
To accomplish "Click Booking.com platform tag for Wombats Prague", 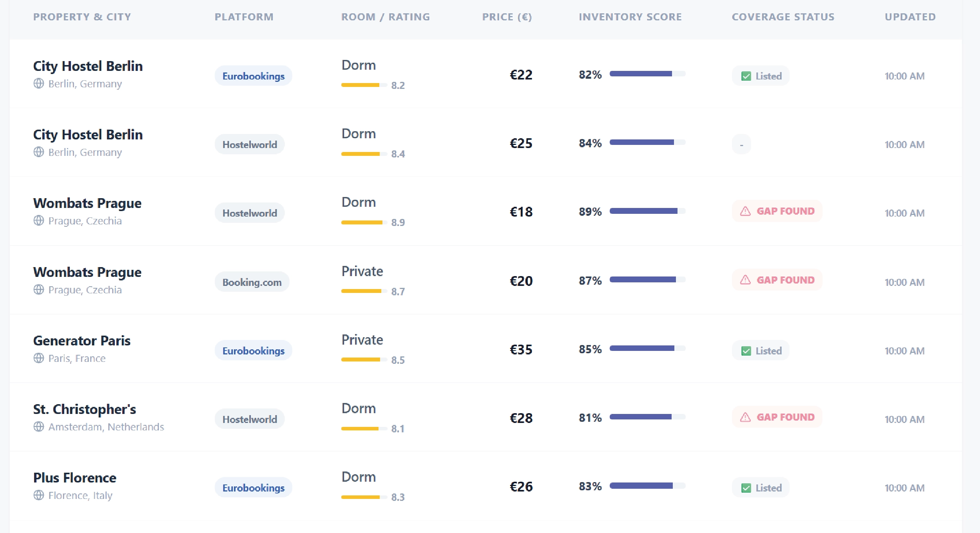I will [x=252, y=282].
